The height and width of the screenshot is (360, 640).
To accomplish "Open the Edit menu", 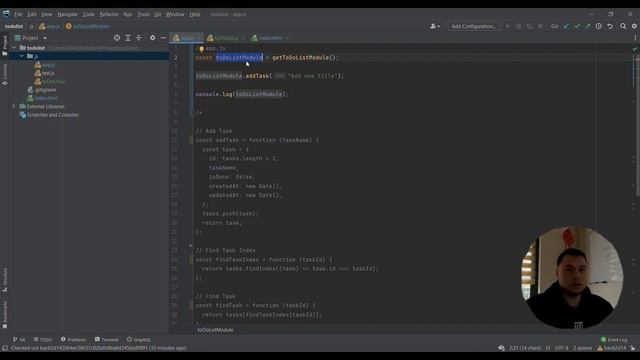I will click(x=31, y=14).
